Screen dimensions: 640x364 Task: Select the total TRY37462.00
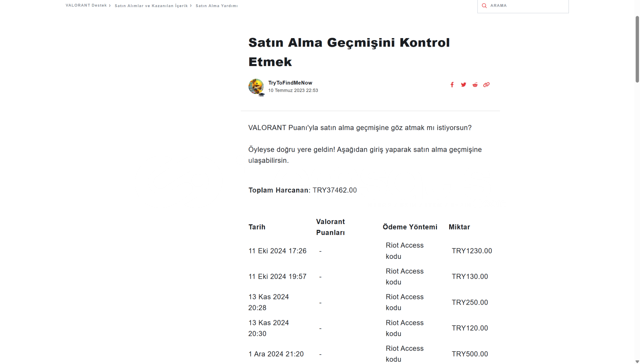tap(334, 190)
